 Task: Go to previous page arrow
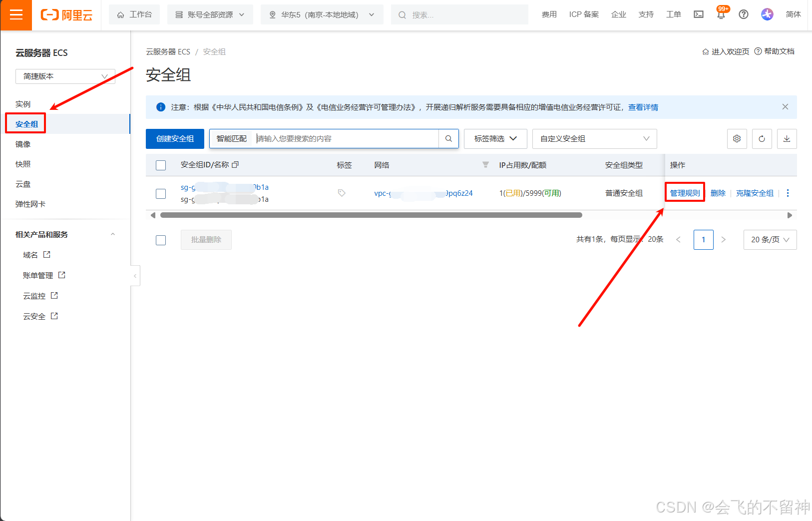(678, 240)
